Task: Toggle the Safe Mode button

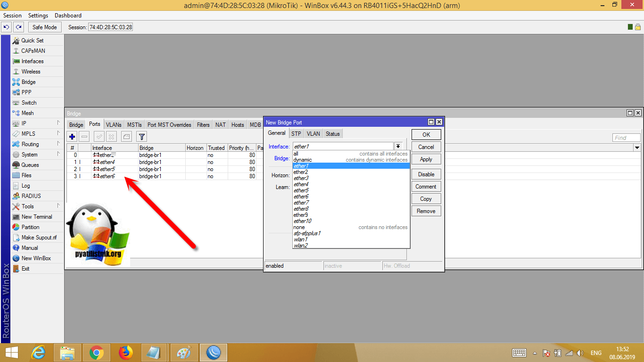Action: coord(44,27)
